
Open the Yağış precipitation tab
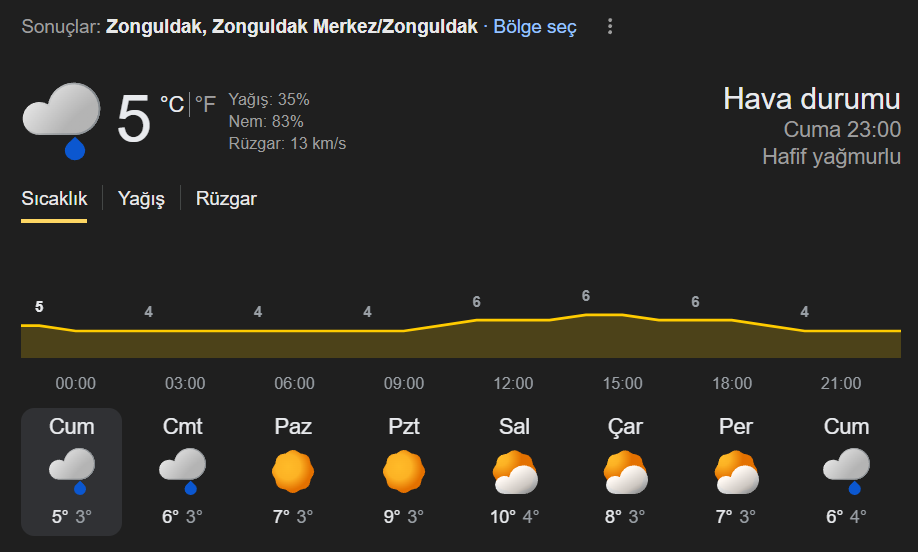141,198
